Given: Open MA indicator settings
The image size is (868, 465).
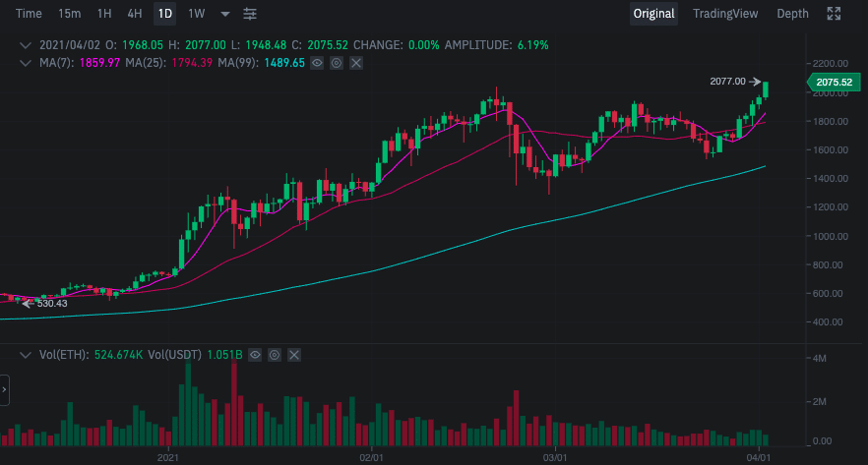Looking at the screenshot, I should [337, 63].
